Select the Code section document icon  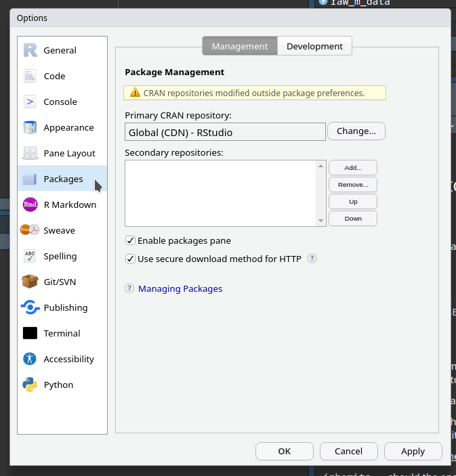(x=30, y=76)
